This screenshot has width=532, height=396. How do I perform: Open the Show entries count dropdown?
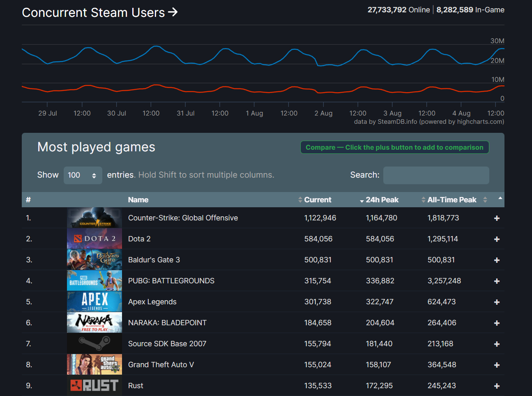coord(83,175)
